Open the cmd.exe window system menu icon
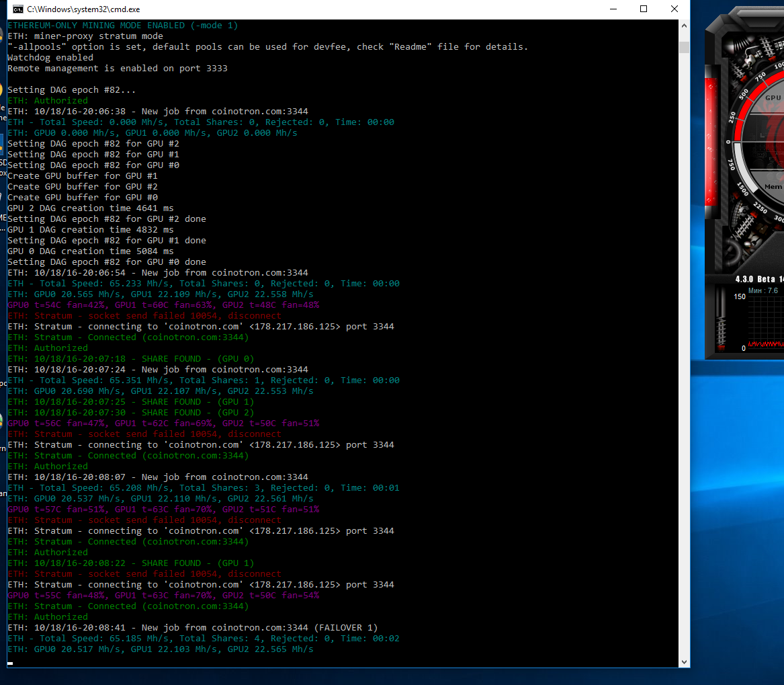 17,9
